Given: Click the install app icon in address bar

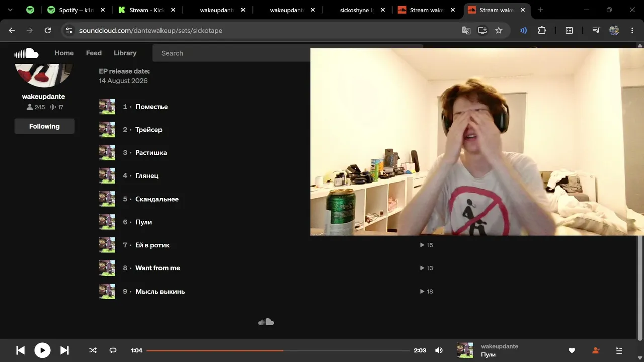Looking at the screenshot, I should tap(482, 30).
